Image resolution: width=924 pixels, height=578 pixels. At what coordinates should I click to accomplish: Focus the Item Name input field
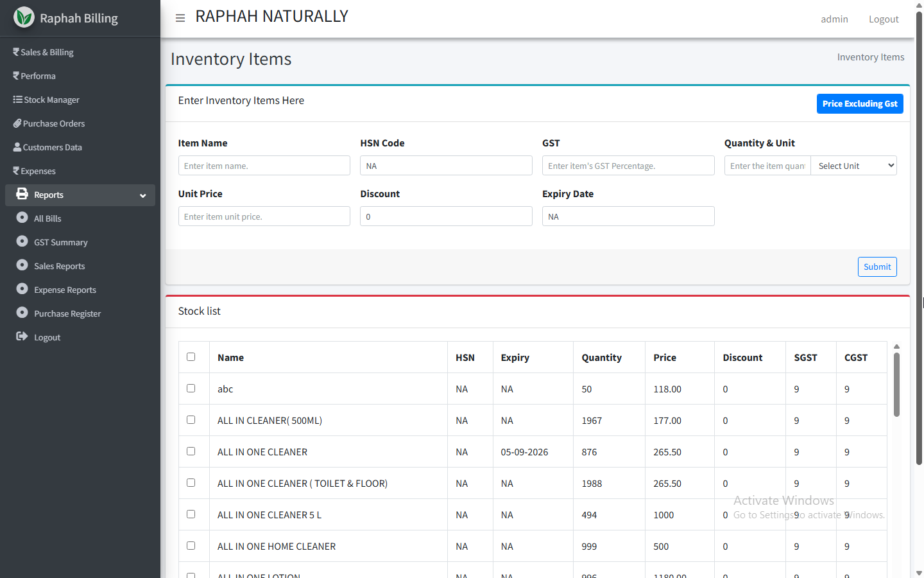click(x=264, y=166)
